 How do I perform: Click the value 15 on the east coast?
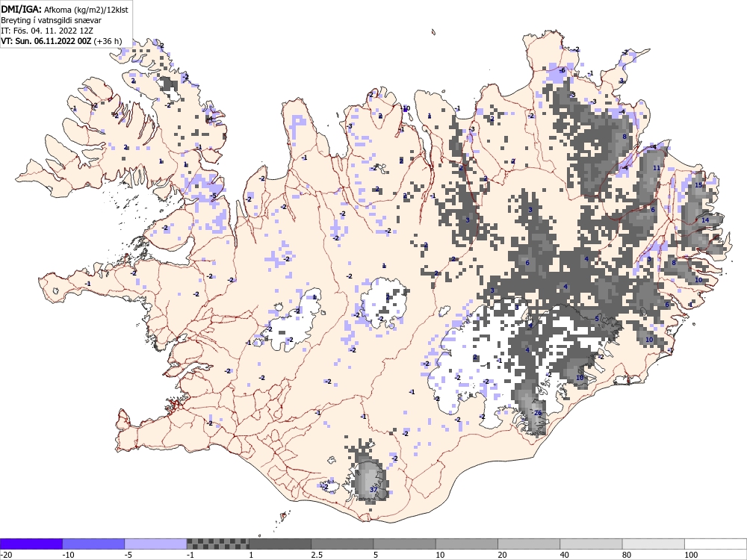(x=698, y=185)
